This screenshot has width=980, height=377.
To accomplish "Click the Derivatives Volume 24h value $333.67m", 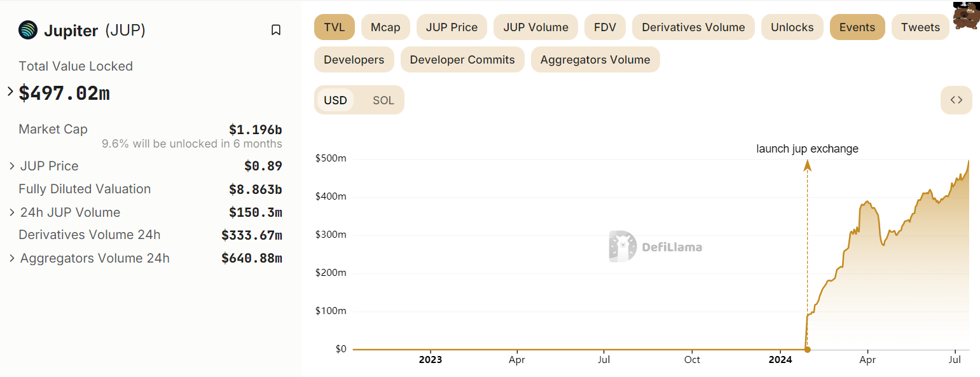I will [x=252, y=235].
